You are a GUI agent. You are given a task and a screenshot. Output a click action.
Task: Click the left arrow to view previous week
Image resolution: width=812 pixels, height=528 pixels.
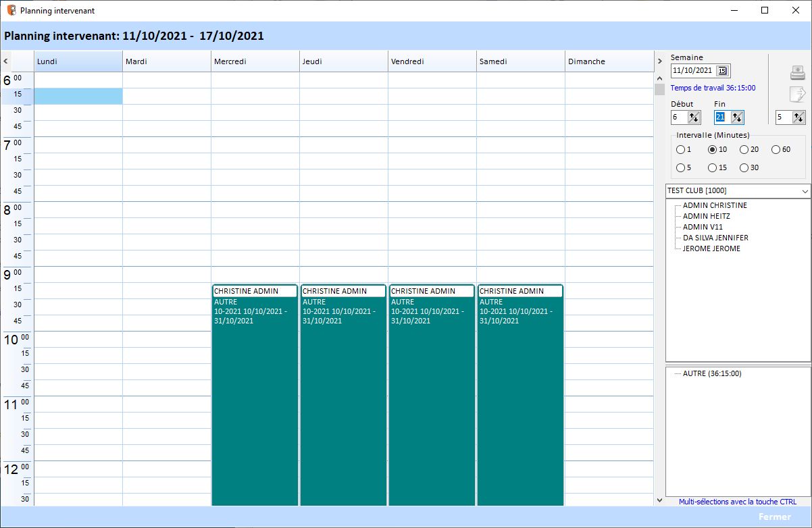click(4, 61)
